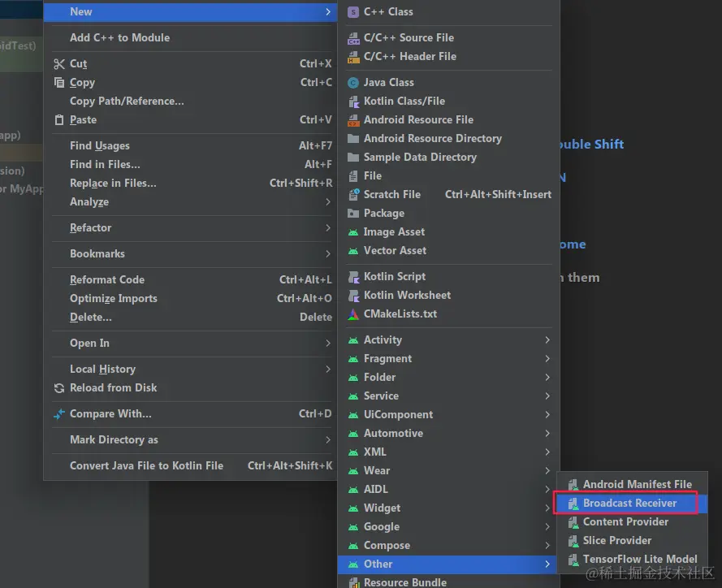
Task: Click the C/C++ Header File icon
Action: coord(353,57)
